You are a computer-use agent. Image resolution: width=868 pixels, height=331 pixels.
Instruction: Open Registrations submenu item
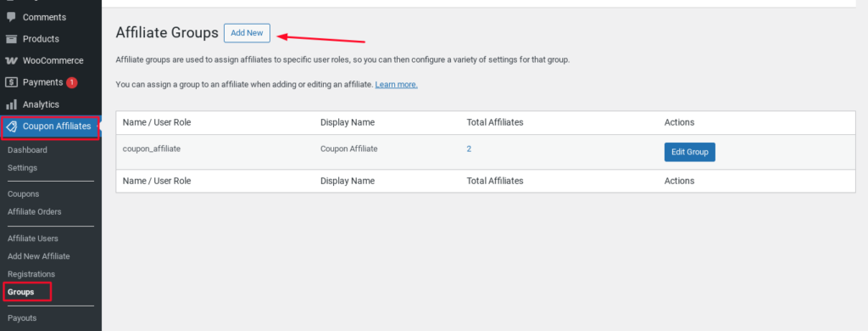[31, 274]
